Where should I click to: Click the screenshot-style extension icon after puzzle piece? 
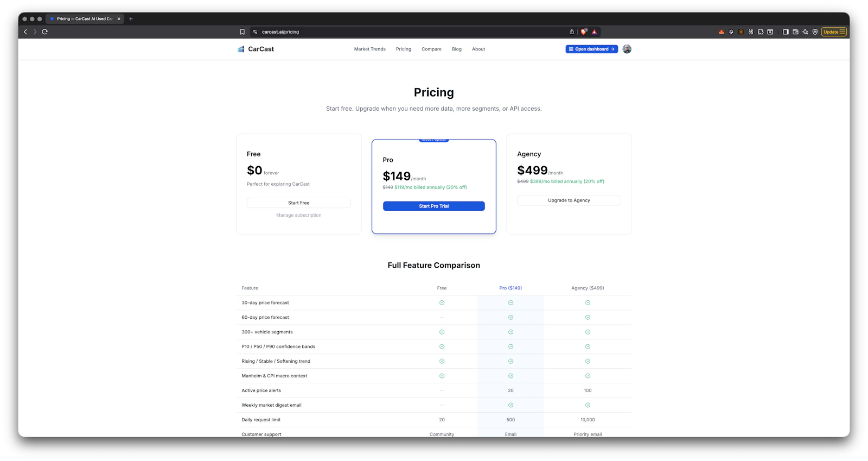point(770,32)
